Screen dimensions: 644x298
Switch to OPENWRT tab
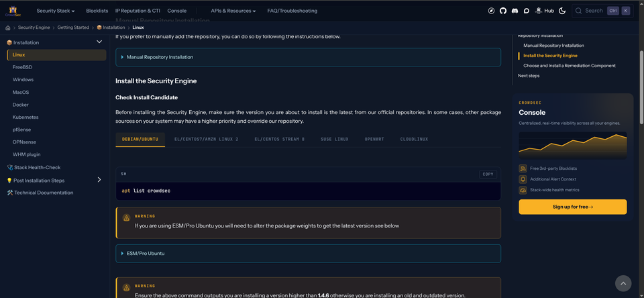coord(374,140)
